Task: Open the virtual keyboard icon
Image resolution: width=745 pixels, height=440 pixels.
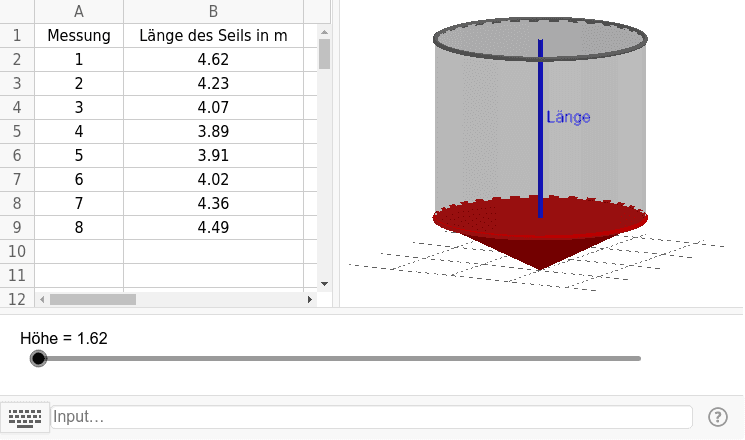Action: (25, 418)
